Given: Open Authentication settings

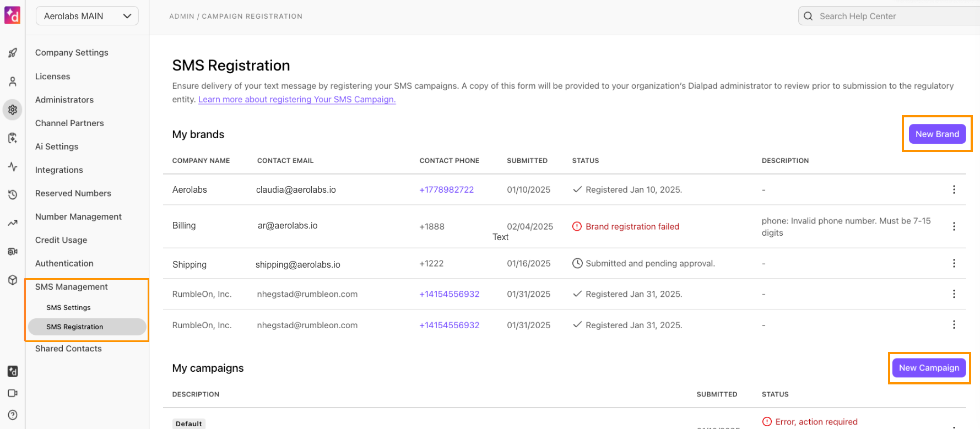Looking at the screenshot, I should [64, 263].
